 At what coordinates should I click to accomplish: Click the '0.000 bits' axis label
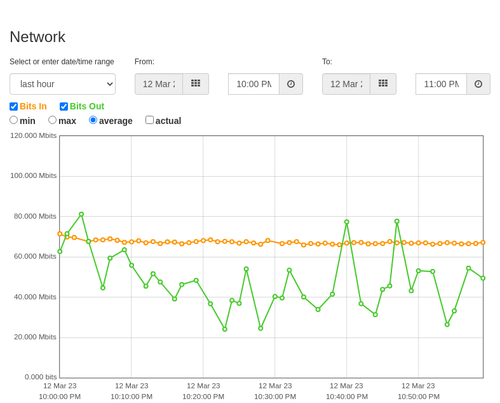point(41,377)
